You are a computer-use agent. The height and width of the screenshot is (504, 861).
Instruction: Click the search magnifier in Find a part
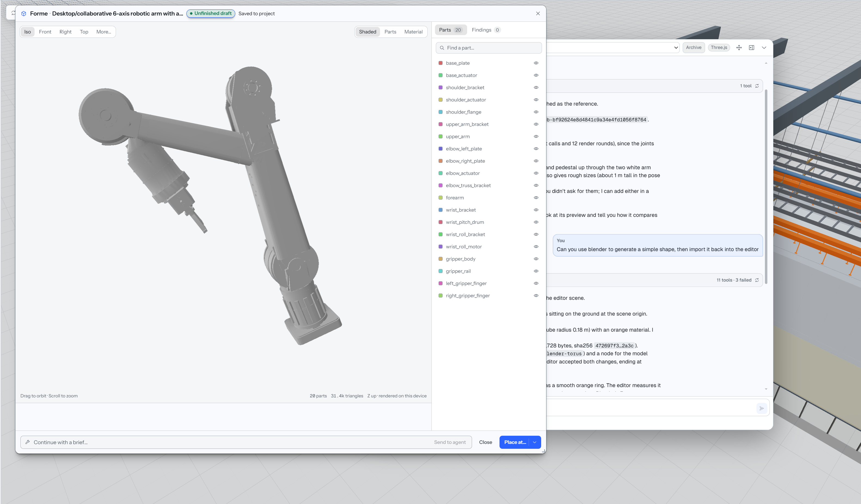pyautogui.click(x=442, y=48)
